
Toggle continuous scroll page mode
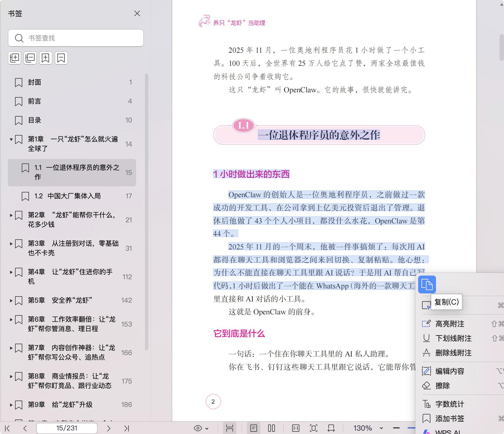pyautogui.click(x=230, y=428)
